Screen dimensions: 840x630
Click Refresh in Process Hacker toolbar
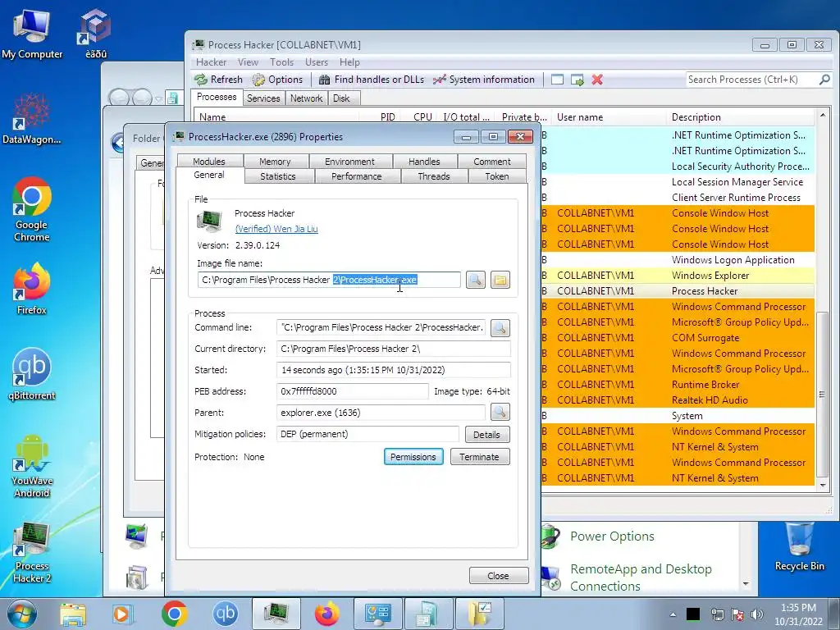pyautogui.click(x=218, y=80)
